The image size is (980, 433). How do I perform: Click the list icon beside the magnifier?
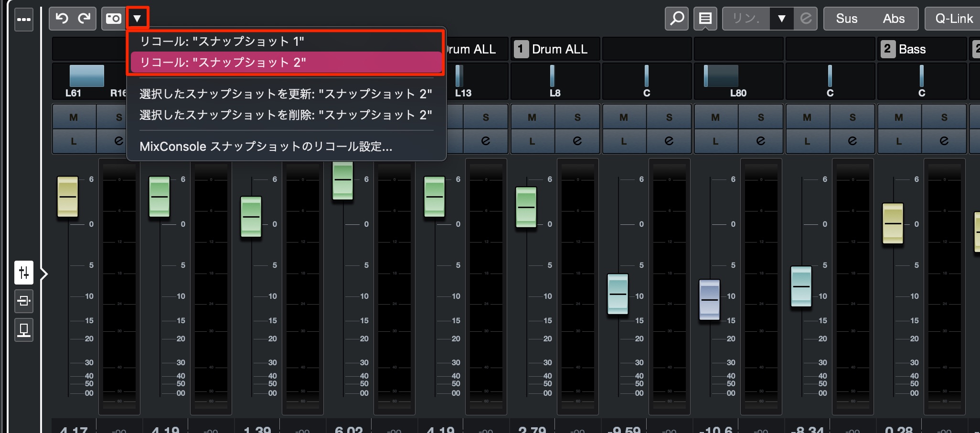click(x=705, y=19)
